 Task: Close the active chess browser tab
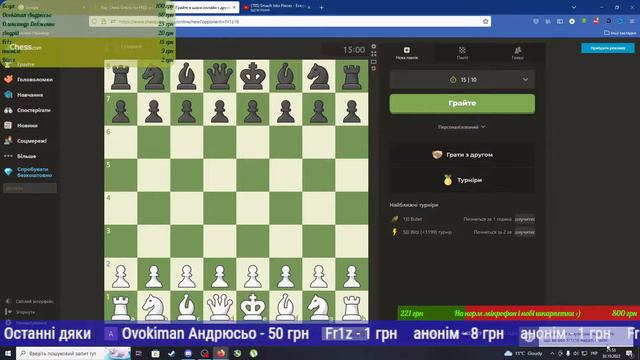point(234,7)
